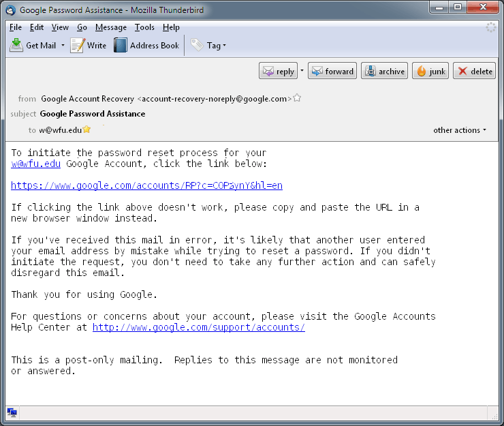The height and width of the screenshot is (426, 504).
Task: Click the Get Mail download icon
Action: point(16,45)
